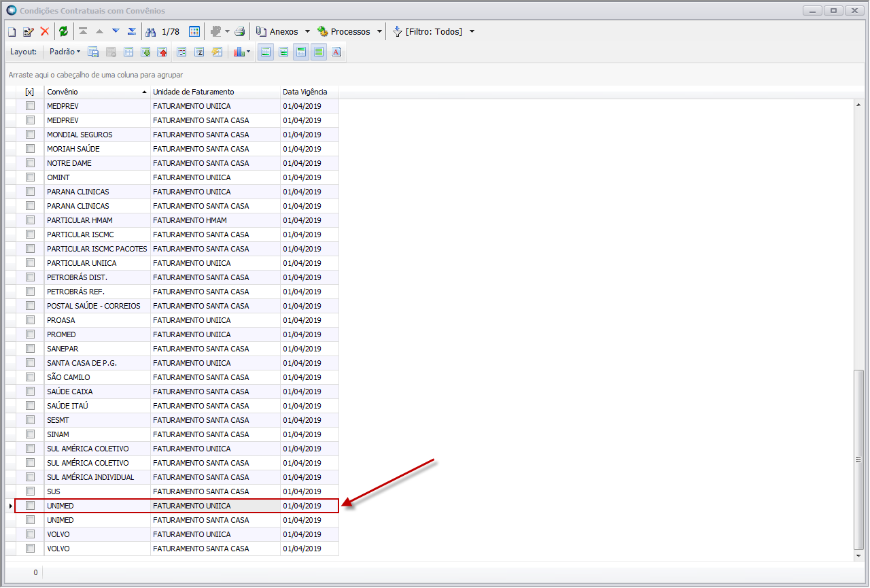
Task: Refresh the list with the green arrows icon
Action: (x=63, y=31)
